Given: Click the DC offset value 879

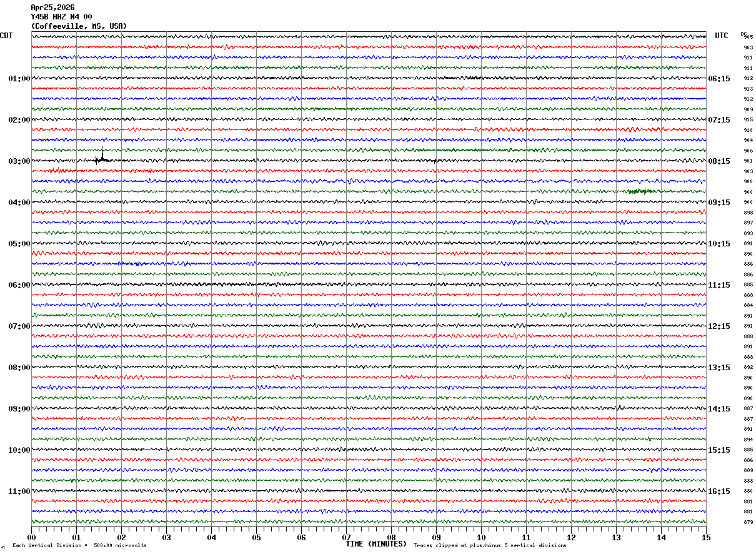Looking at the screenshot, I should 748,522.
